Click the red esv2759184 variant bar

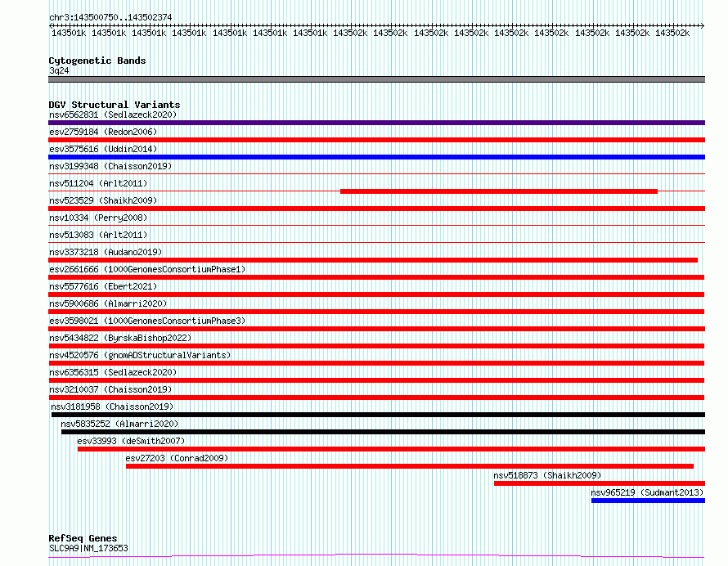click(376, 140)
